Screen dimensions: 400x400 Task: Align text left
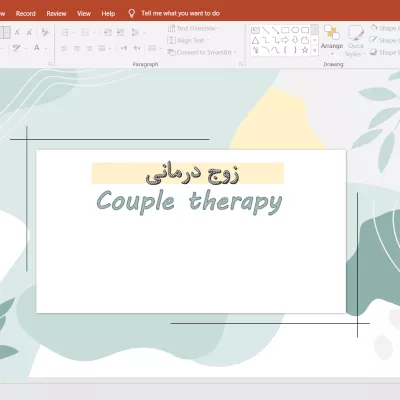64,49
